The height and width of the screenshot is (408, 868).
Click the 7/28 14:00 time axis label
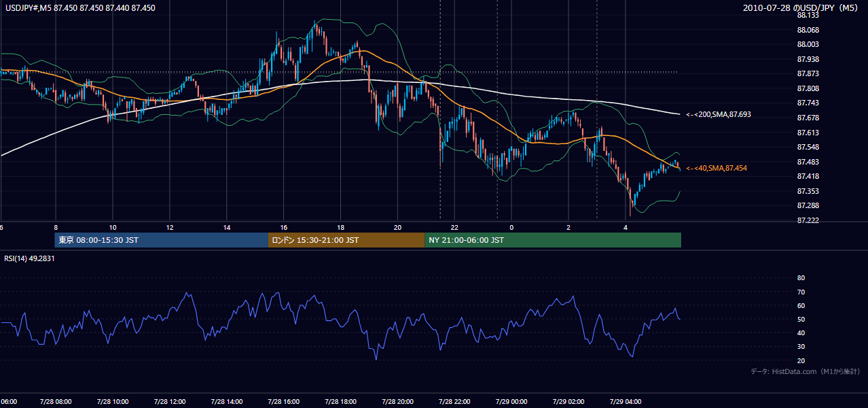coord(227,401)
